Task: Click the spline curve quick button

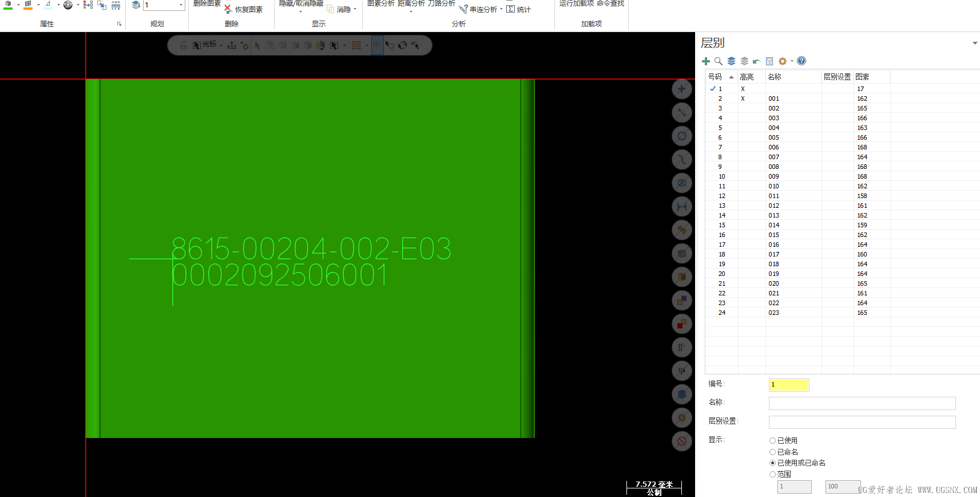Action: pyautogui.click(x=681, y=159)
